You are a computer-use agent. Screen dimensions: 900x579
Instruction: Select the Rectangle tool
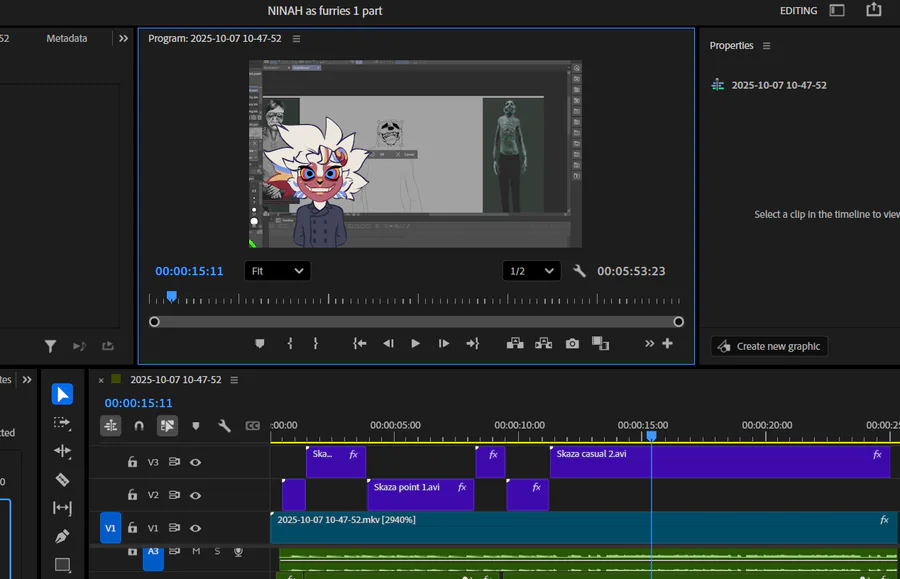[62, 565]
